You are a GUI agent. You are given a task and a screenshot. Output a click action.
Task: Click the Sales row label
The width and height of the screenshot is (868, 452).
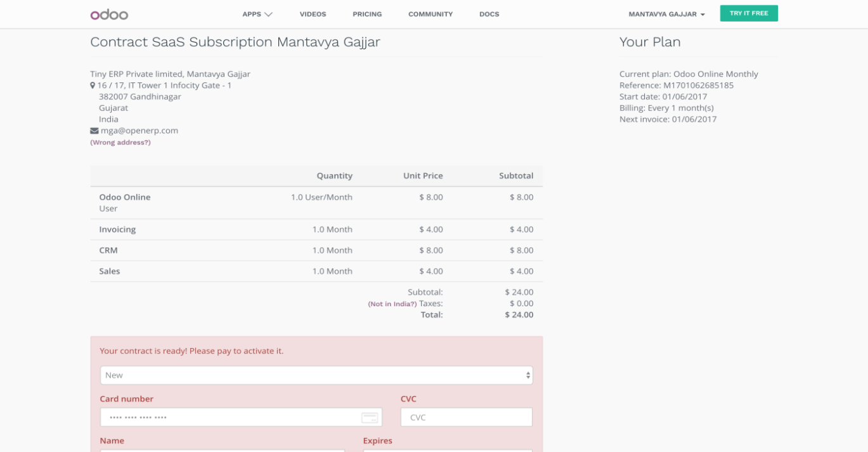110,271
